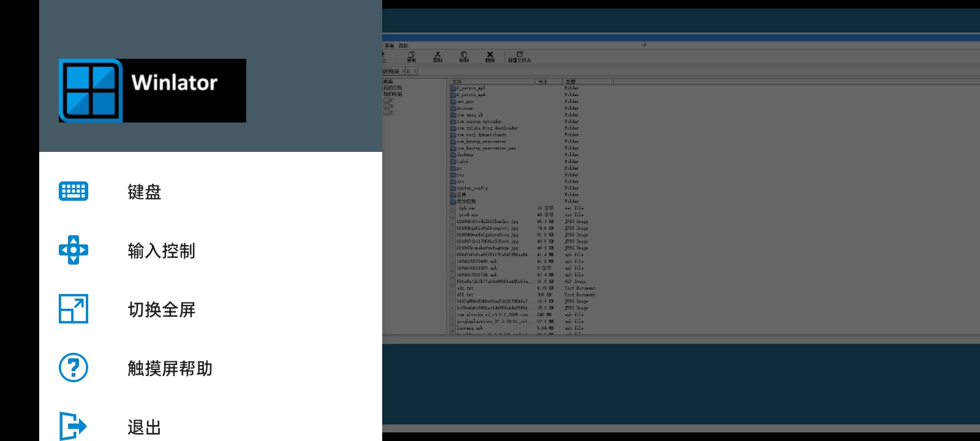The height and width of the screenshot is (441, 980).
Task: Open the 键盘 keyboard menu item
Action: point(211,192)
